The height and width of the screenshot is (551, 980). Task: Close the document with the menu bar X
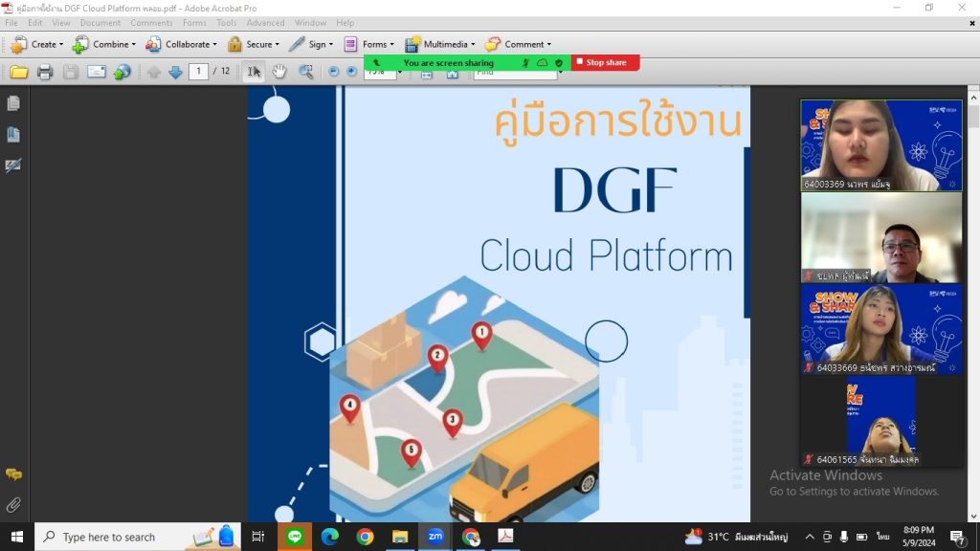coord(972,23)
